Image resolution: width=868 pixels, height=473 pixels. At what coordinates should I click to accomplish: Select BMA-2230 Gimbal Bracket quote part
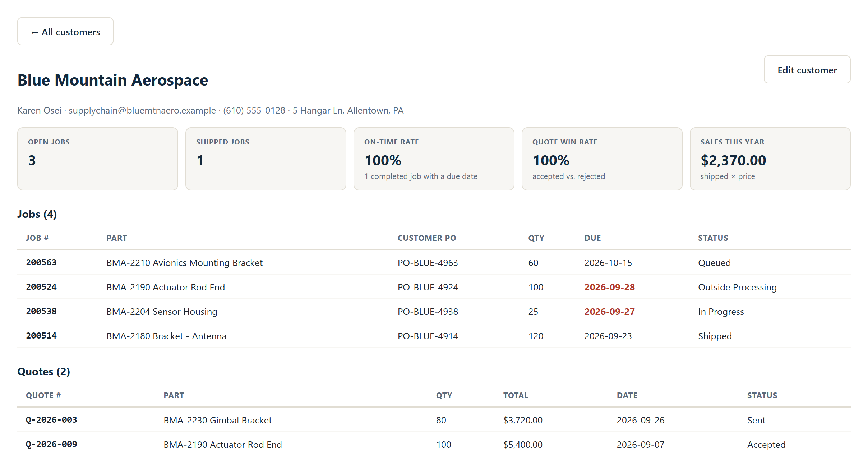(218, 420)
